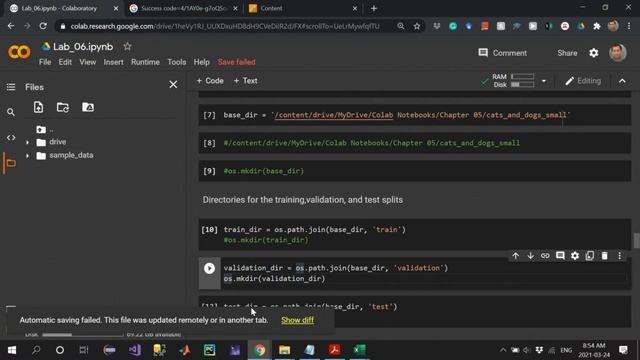Open the File menu
The width and height of the screenshot is (640, 360).
point(45,62)
